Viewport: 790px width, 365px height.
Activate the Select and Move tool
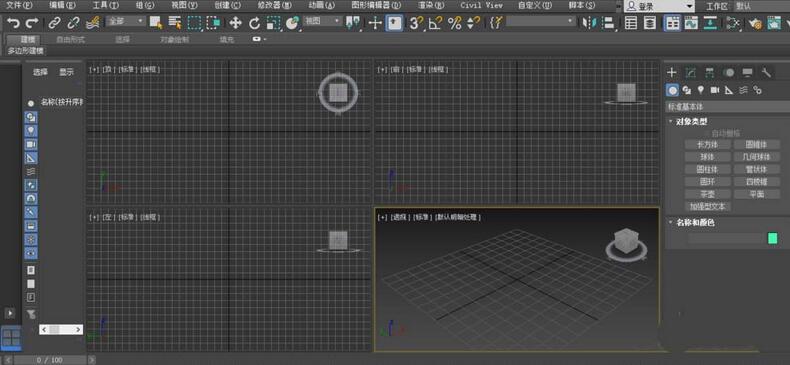235,23
